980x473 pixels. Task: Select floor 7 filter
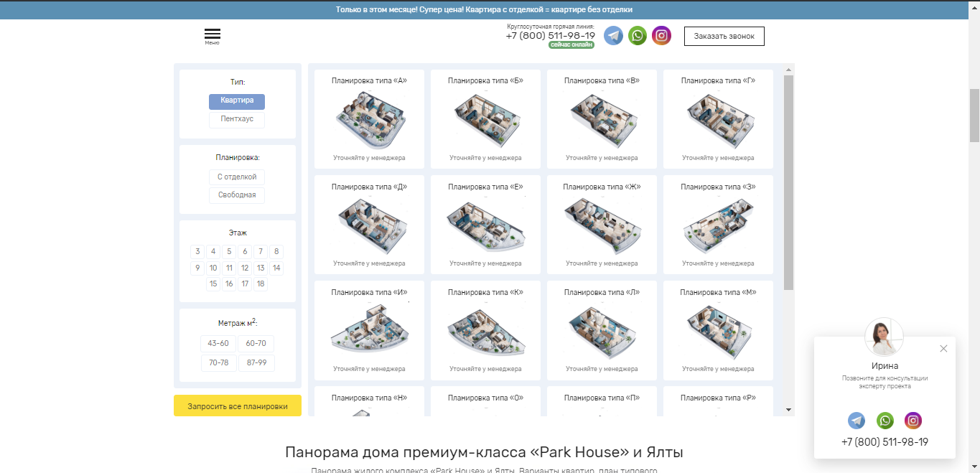[261, 251]
